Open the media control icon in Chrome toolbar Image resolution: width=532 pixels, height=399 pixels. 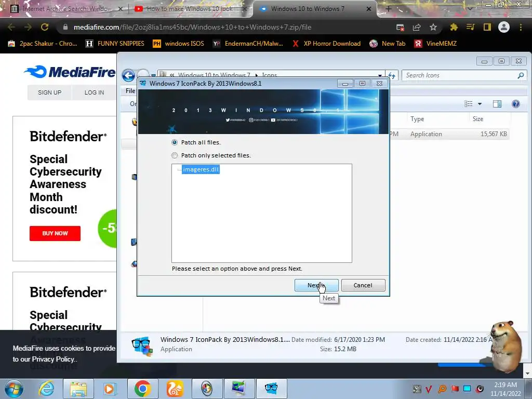(470, 27)
